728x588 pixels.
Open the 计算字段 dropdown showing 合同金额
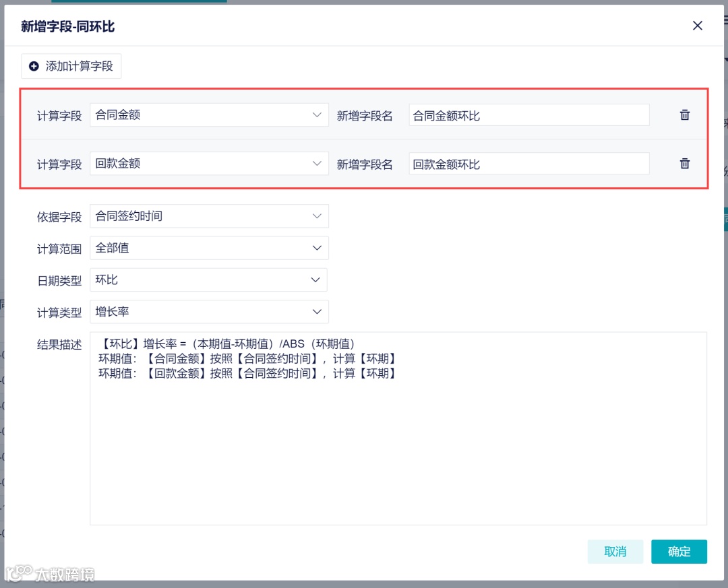tap(209, 115)
